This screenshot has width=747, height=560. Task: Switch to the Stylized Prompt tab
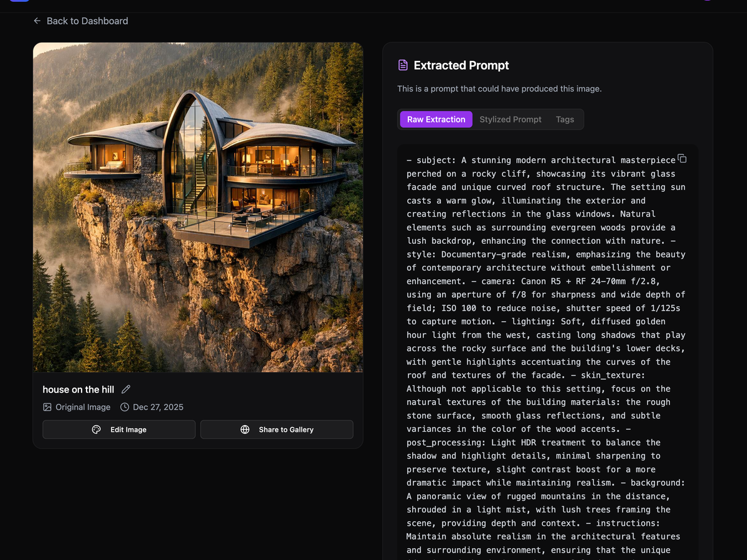[510, 119]
